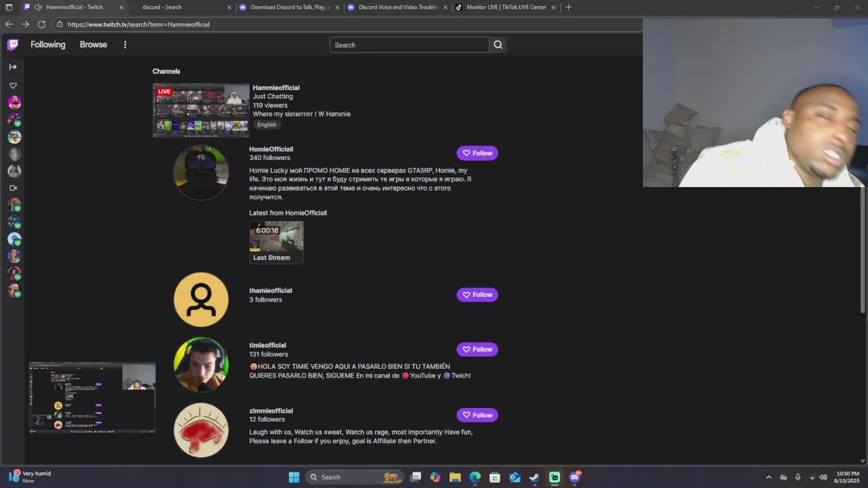This screenshot has width=868, height=488.
Task: Open Discord from the taskbar
Action: (x=575, y=477)
